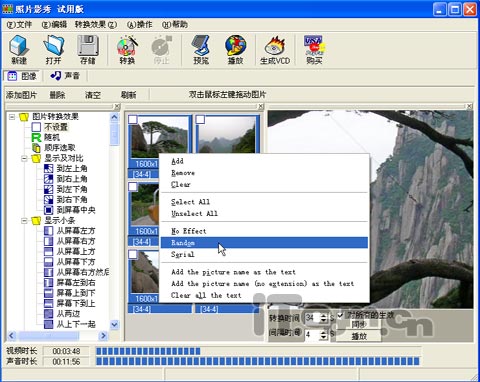The height and width of the screenshot is (382, 480).
Task: Select the 屏幕上到下 effect
Action: (x=49, y=293)
